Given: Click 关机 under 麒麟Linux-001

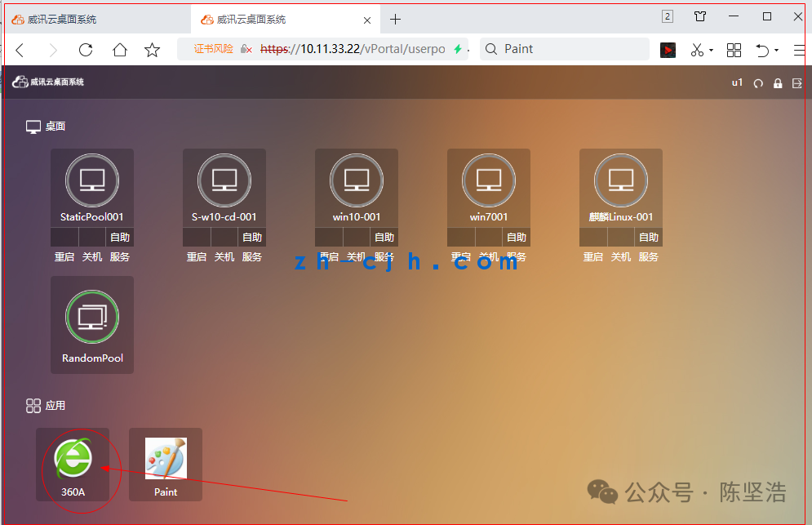Looking at the screenshot, I should [x=621, y=257].
